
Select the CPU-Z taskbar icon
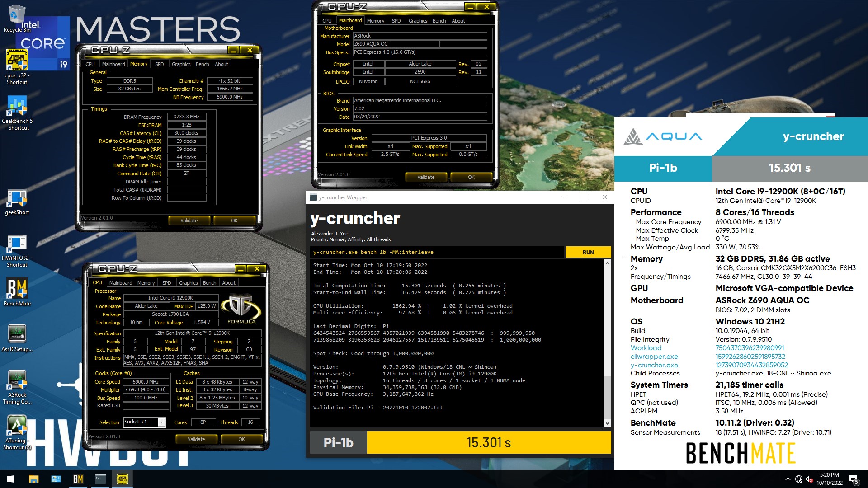click(122, 479)
